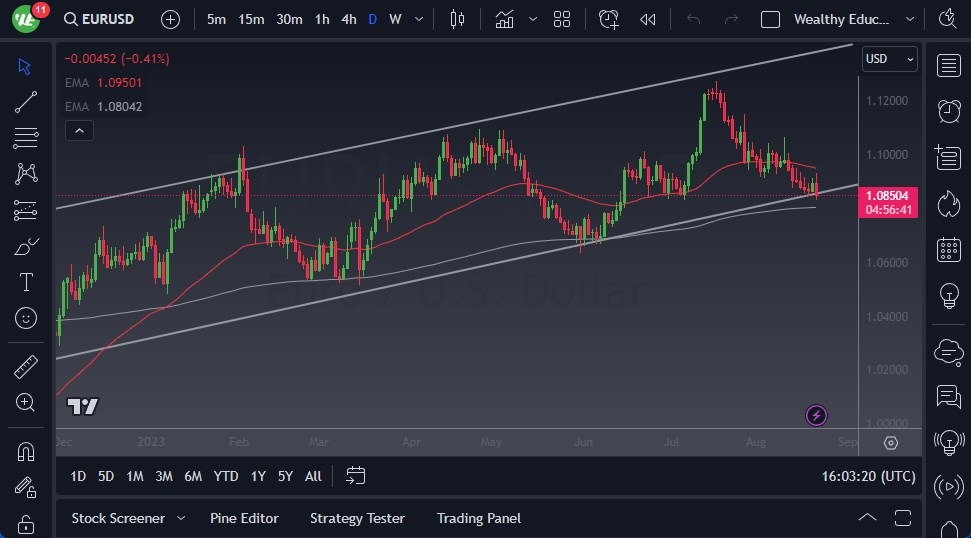Viewport: 971px width, 538px height.
Task: Set chart range to YTD
Action: [226, 476]
